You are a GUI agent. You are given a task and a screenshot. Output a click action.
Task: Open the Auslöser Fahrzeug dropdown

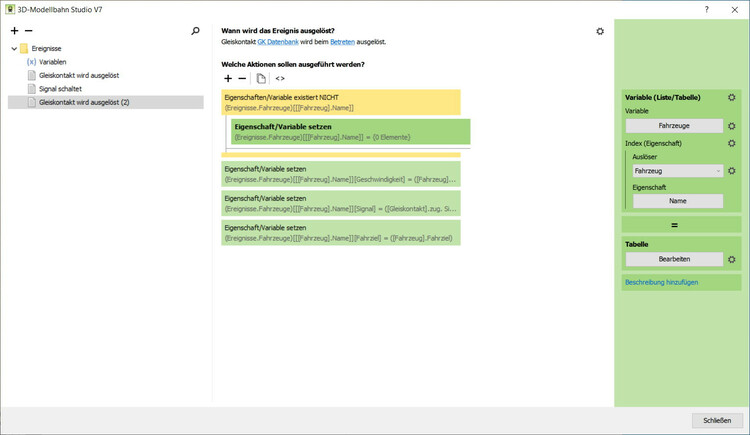[676, 171]
